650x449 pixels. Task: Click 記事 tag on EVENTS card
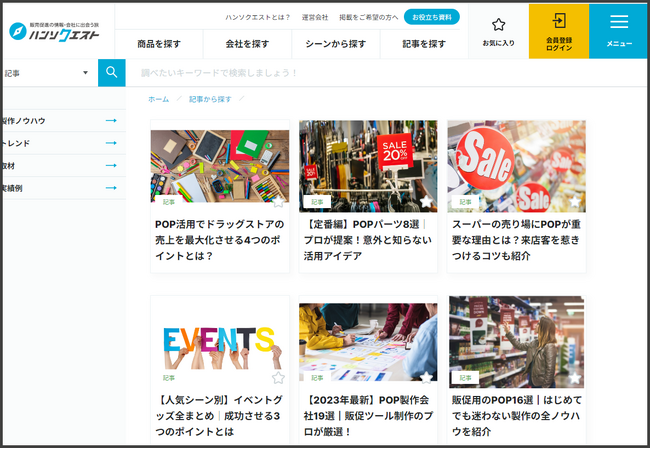169,378
